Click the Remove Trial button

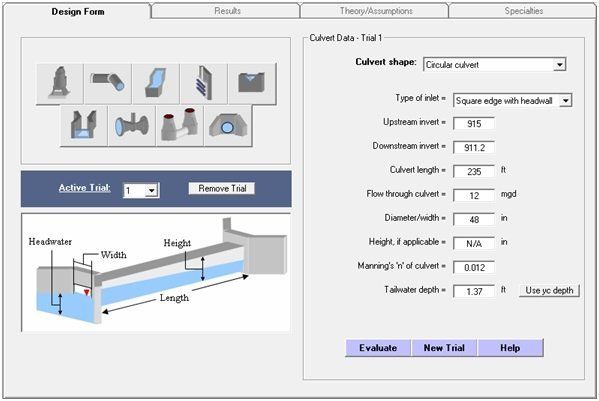point(222,188)
